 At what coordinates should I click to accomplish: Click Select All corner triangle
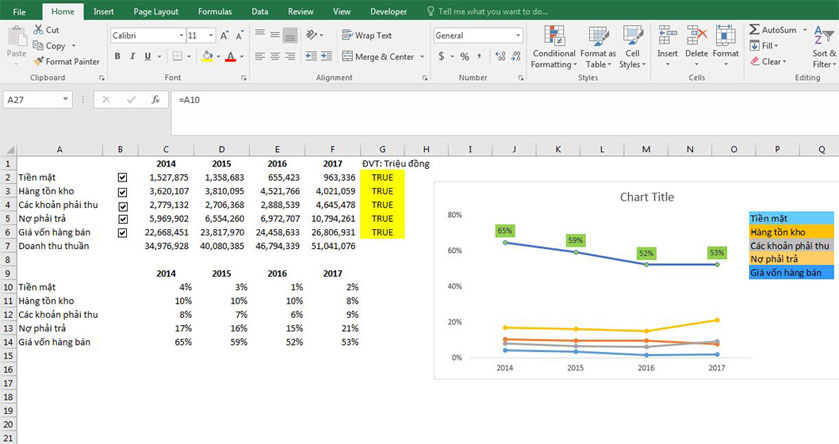point(9,149)
